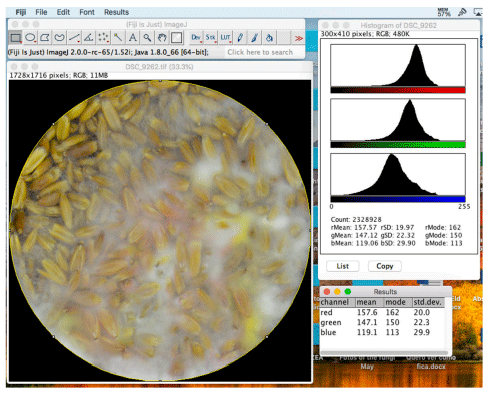This screenshot has height=394, width=490.
Task: Click the Count: 2328928 text
Action: click(x=356, y=219)
